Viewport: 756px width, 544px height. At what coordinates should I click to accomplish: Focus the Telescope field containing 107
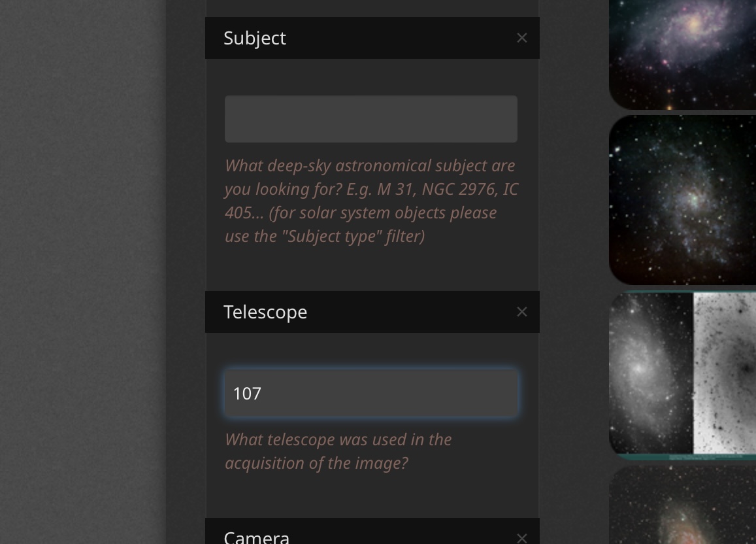370,393
